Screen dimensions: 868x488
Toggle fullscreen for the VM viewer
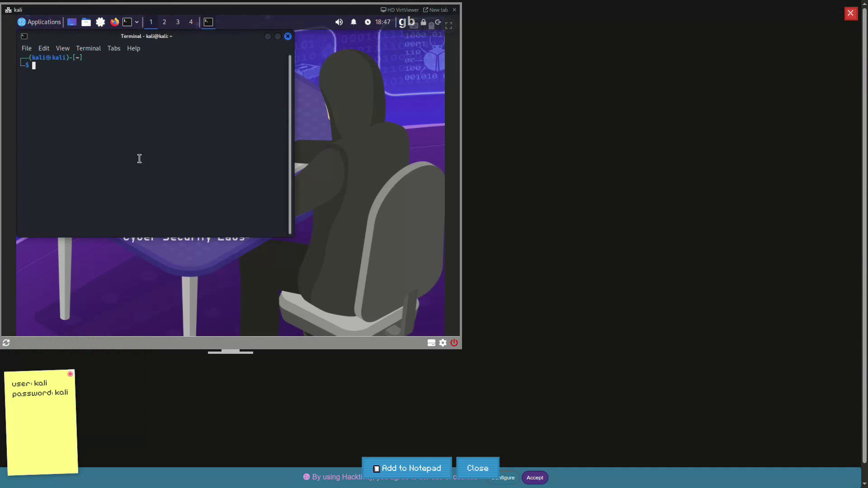448,26
